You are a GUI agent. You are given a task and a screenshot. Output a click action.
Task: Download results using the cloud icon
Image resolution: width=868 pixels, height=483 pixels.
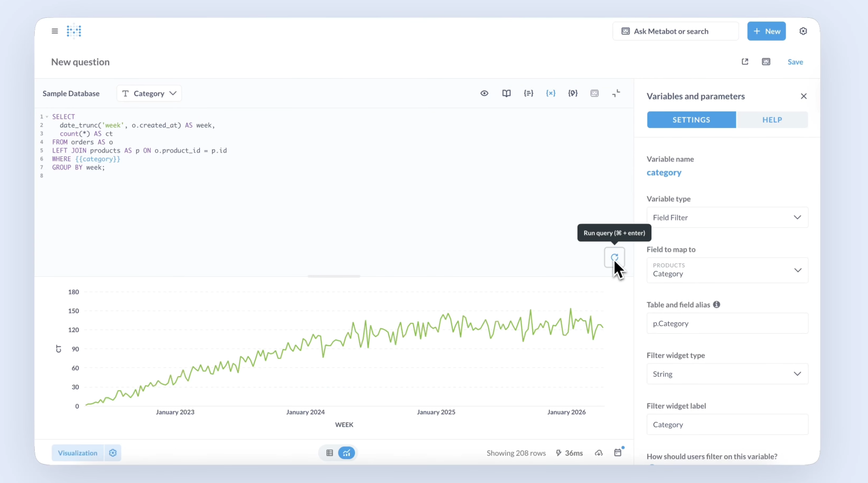599,453
